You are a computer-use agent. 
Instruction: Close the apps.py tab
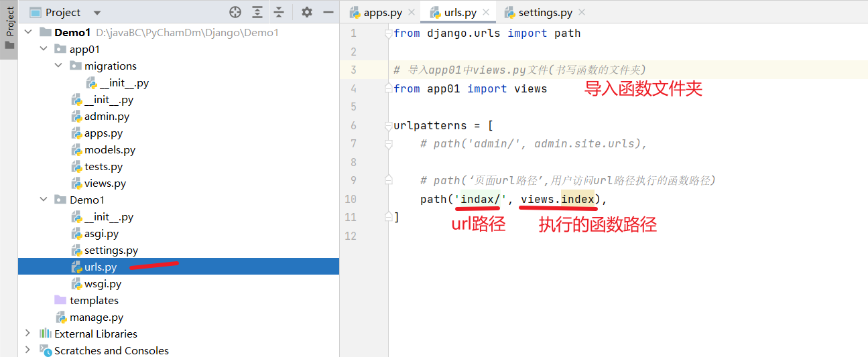tap(412, 12)
